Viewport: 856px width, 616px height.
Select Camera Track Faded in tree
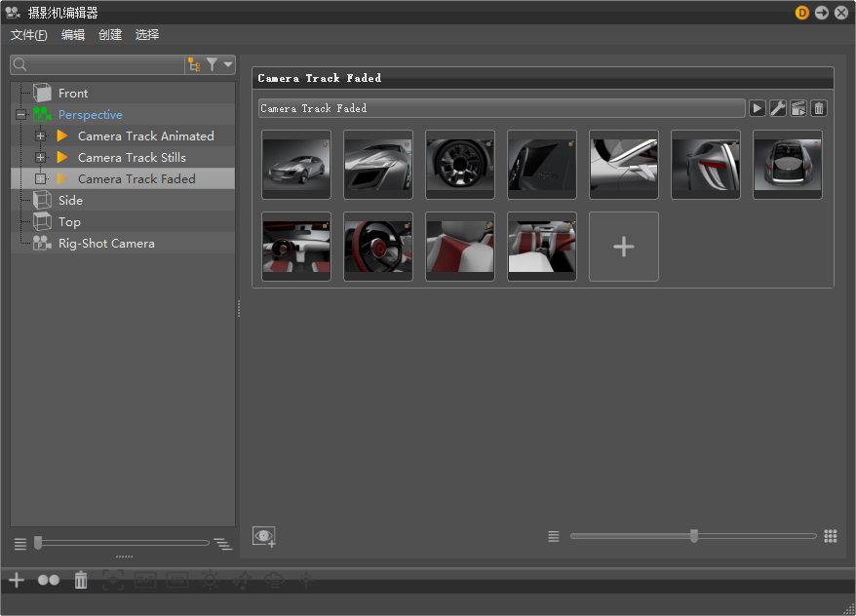(x=136, y=179)
